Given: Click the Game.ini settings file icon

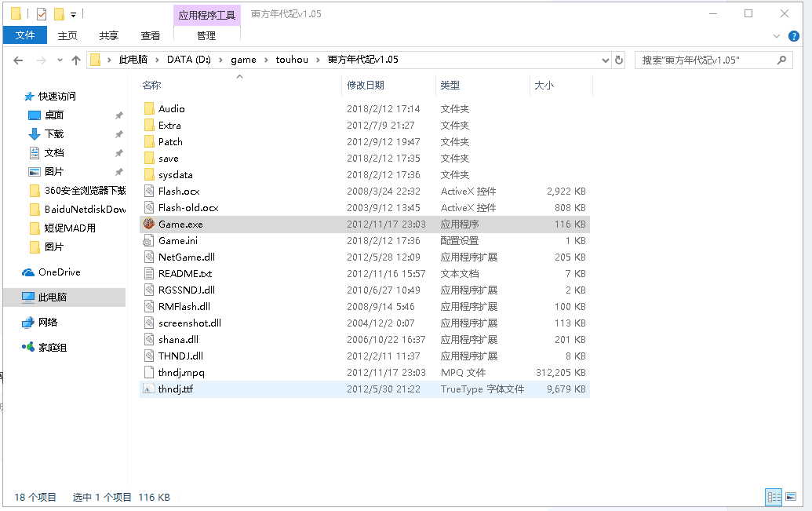Looking at the screenshot, I should pyautogui.click(x=149, y=240).
